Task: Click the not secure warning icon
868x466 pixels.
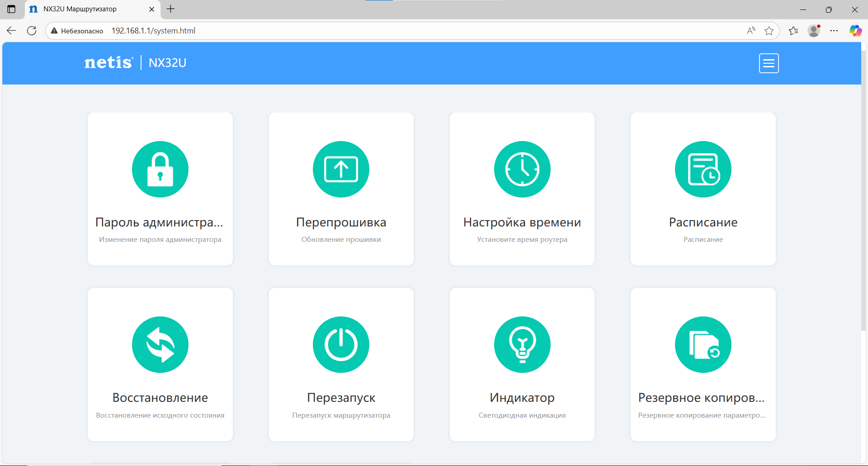Action: click(54, 31)
